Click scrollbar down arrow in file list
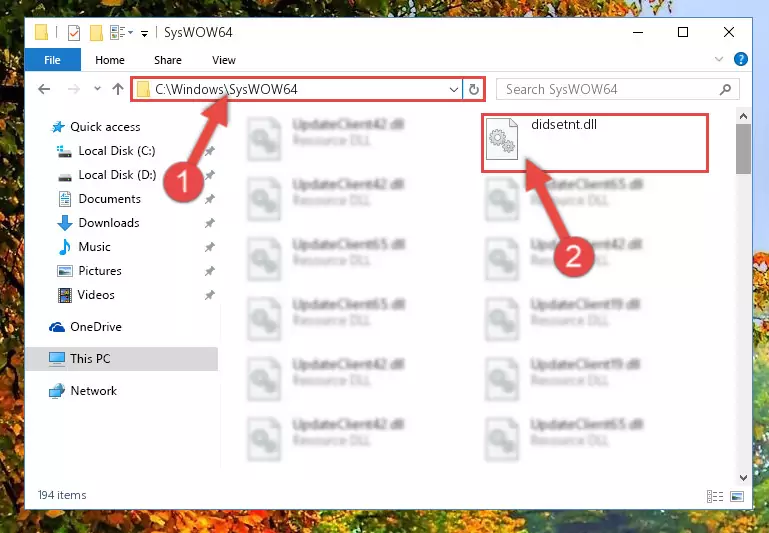Image resolution: width=769 pixels, height=533 pixels. pos(743,478)
